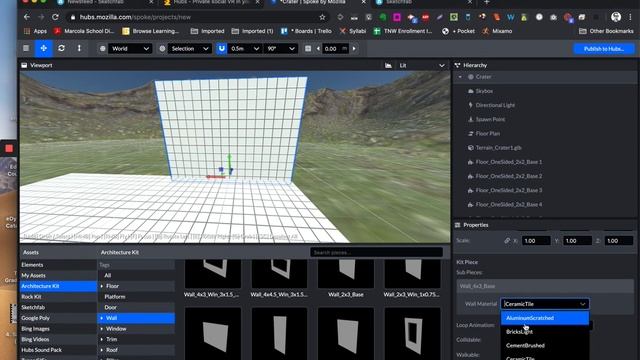Choose AluminumScratched wall material
Image resolution: width=640 pixels, height=360 pixels.
pyautogui.click(x=545, y=318)
